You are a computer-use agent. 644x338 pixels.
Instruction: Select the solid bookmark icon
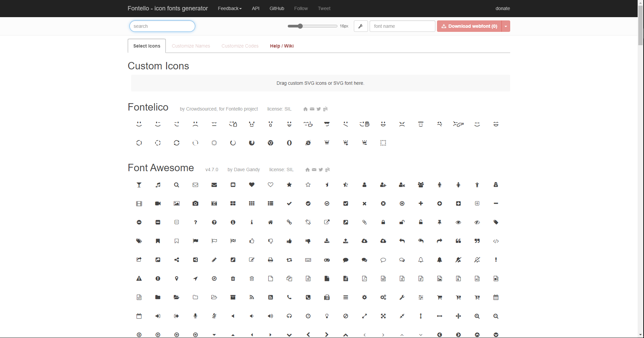[158, 241]
